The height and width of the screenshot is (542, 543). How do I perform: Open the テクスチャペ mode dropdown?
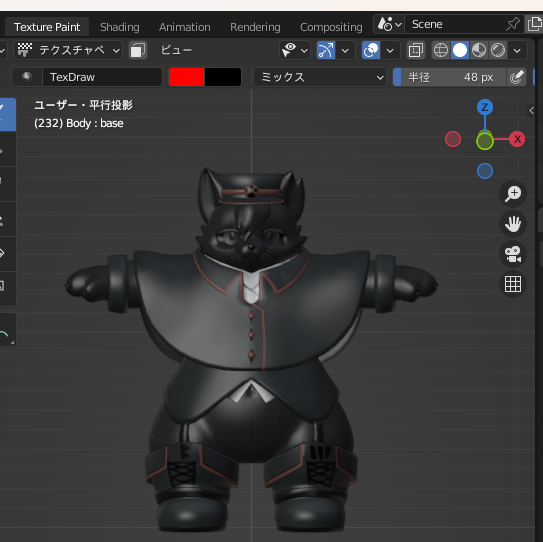(68, 50)
